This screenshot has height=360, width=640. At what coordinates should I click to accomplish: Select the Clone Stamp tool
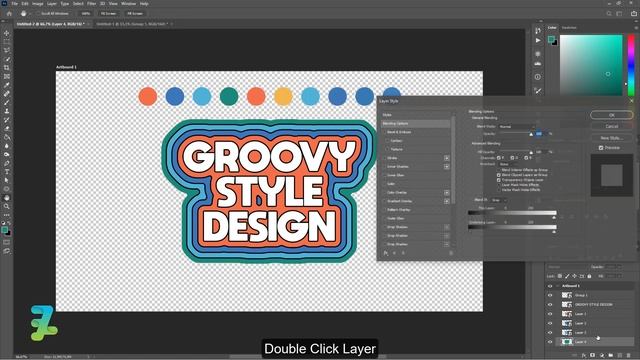click(x=7, y=111)
